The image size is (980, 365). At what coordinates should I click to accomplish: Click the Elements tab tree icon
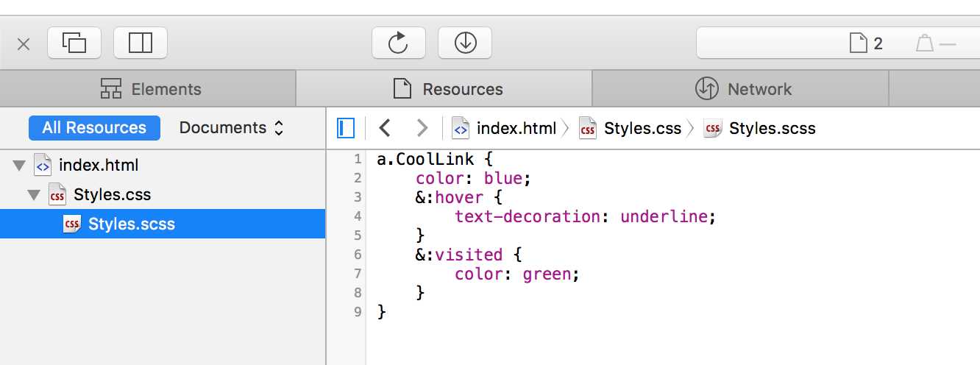click(111, 89)
